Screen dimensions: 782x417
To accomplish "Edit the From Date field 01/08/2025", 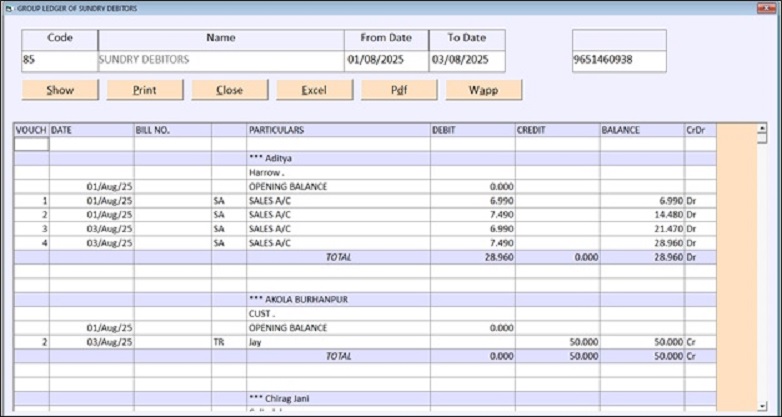I will 387,61.
